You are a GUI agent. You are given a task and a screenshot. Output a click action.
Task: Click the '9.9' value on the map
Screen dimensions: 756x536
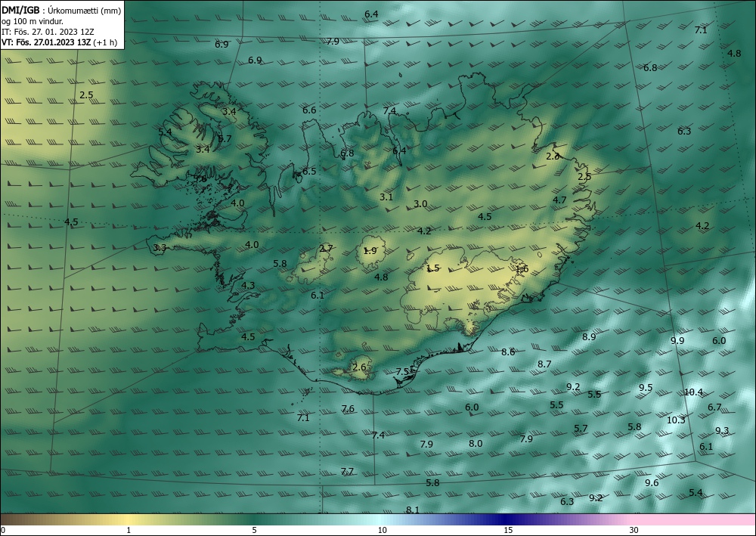click(x=677, y=341)
